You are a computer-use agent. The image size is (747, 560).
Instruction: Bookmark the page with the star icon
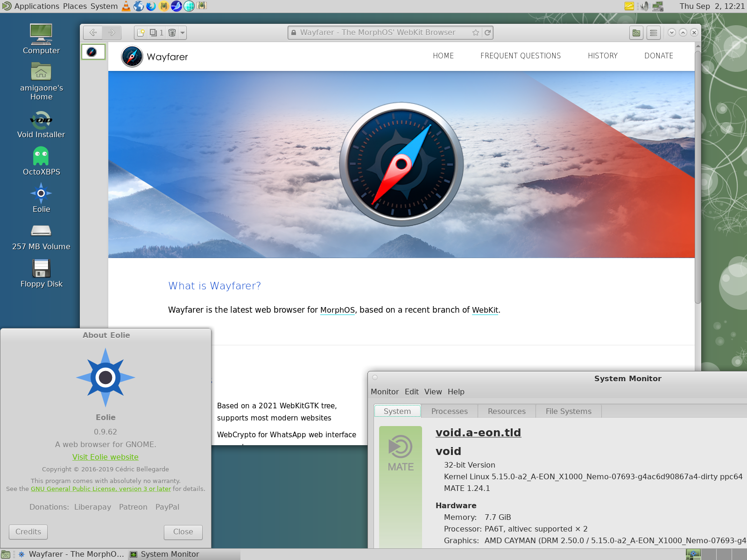tap(475, 33)
